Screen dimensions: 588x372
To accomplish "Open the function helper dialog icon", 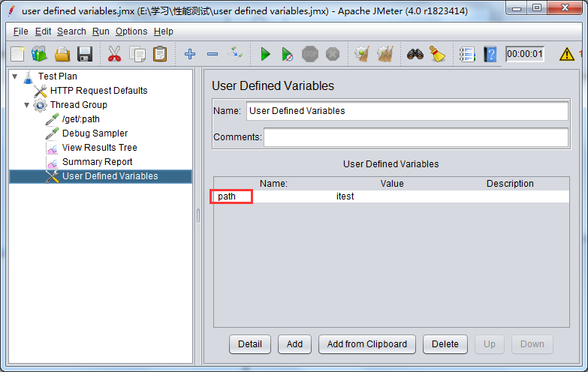I will [x=467, y=54].
